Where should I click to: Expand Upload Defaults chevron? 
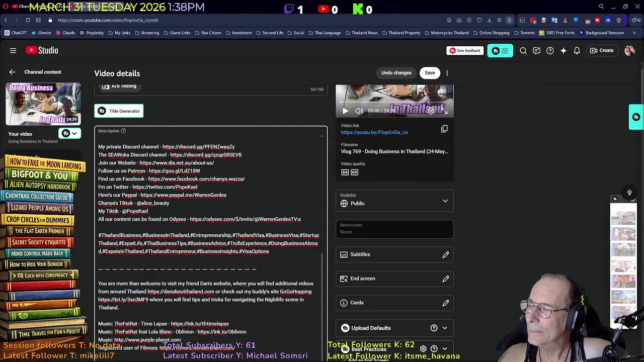pyautogui.click(x=445, y=328)
